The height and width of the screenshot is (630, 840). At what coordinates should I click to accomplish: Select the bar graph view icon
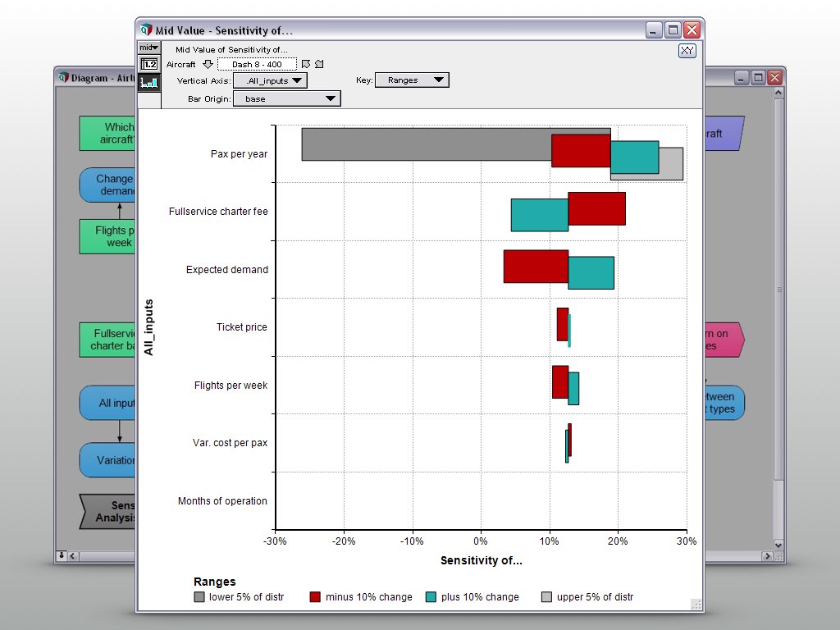point(149,82)
